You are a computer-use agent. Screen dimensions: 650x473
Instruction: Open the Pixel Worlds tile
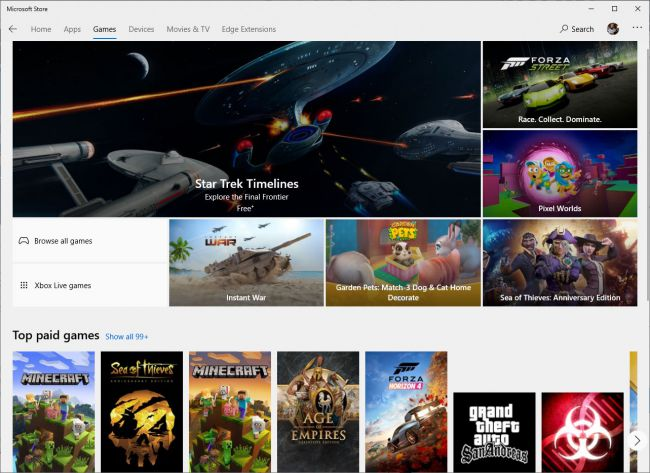tap(560, 173)
